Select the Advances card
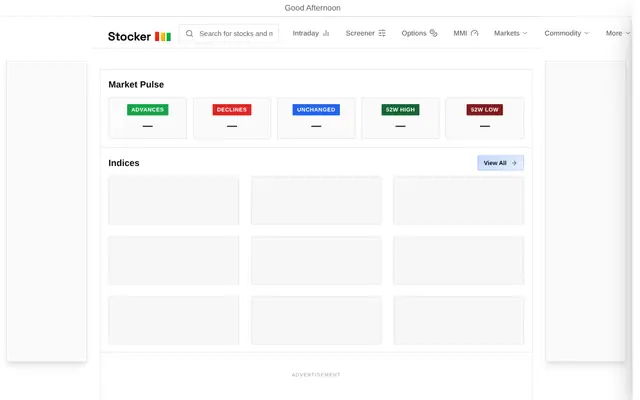 click(148, 118)
